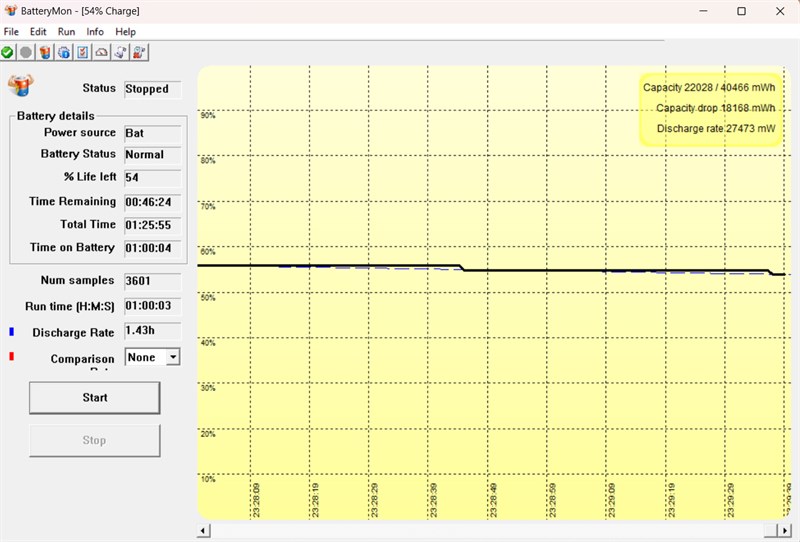Click the gray stop monitoring toolbar icon

pyautogui.click(x=26, y=52)
